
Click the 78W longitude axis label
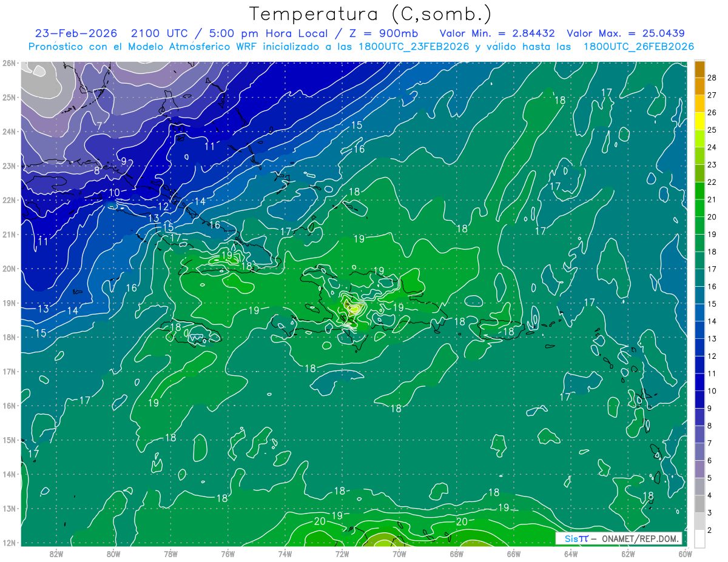point(170,553)
